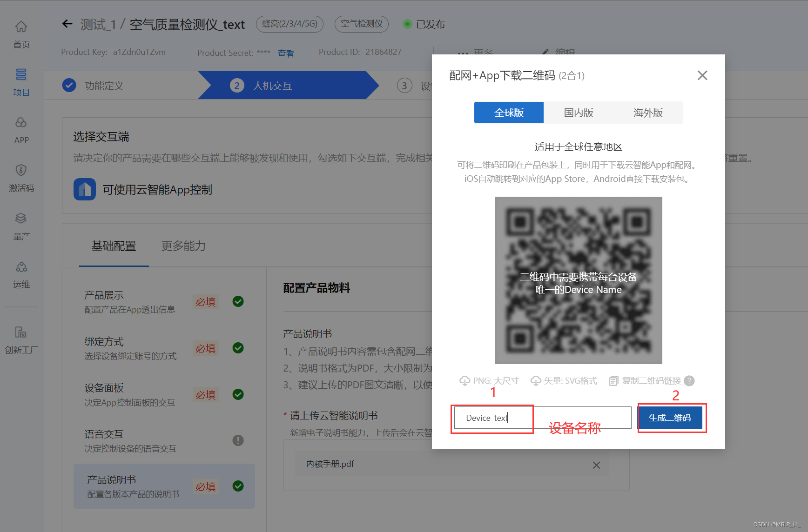Image resolution: width=808 pixels, height=532 pixels.
Task: Click green check for 设备面板
Action: click(238, 394)
